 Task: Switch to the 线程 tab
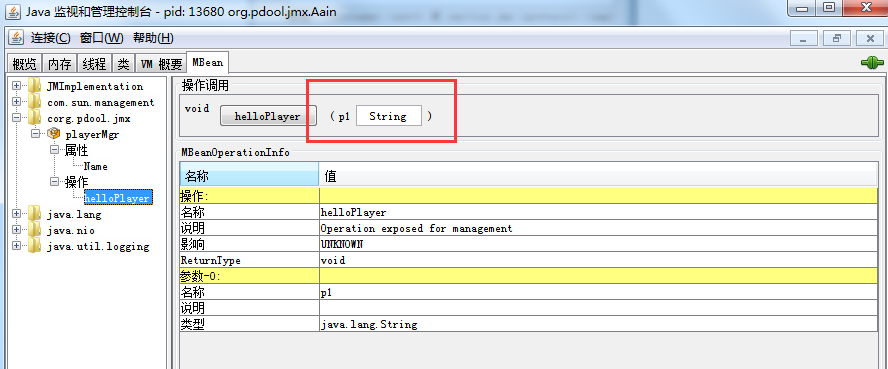(x=94, y=64)
